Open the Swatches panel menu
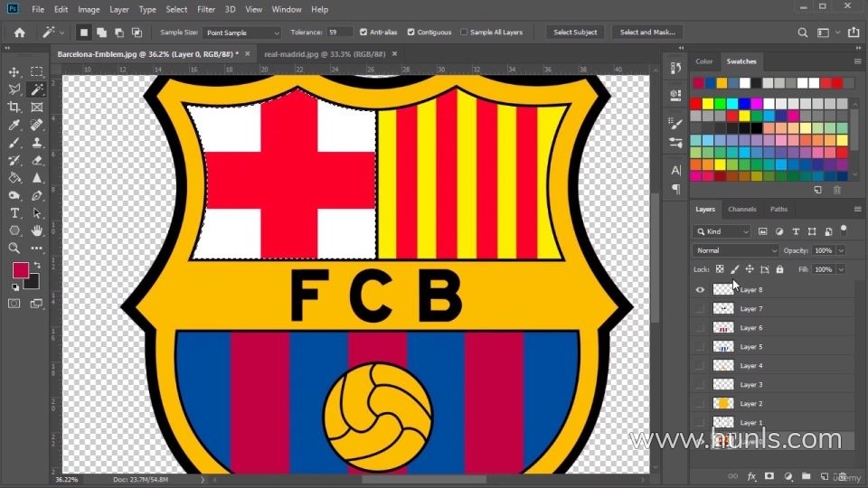This screenshot has height=488, width=868. point(857,61)
